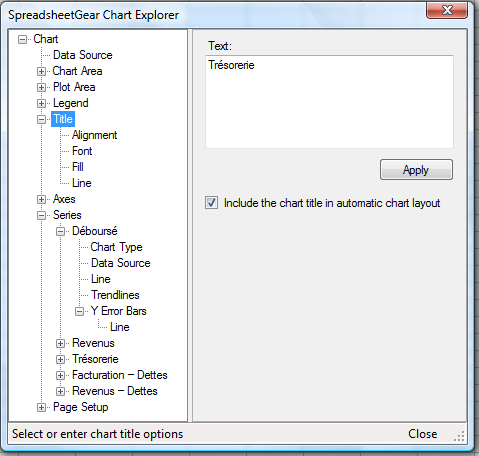Screen dimensions: 479x456
Task: Expand the Revenus series node
Action: pyautogui.click(x=60, y=343)
